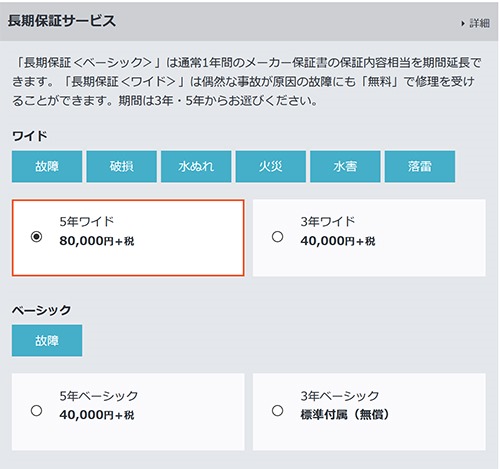Viewport: 500px width, 469px height.
Task: Click the 故障 tag under ワイド
Action: tap(47, 166)
